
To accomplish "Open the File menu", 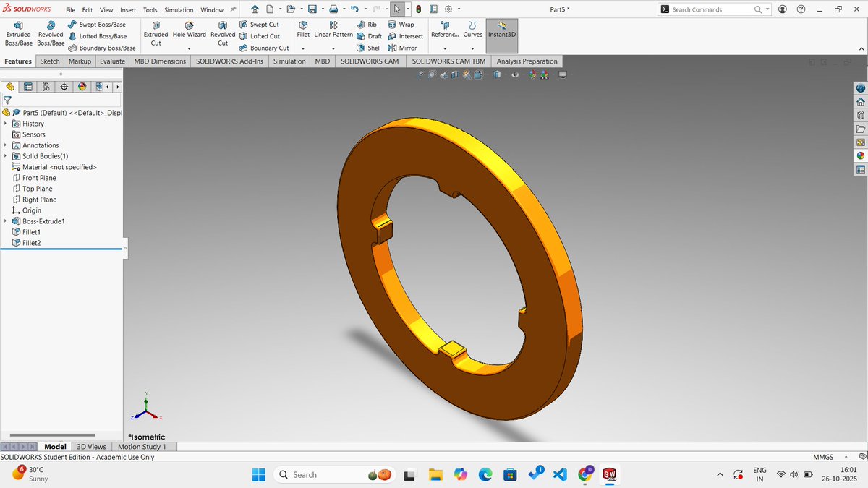I will [70, 10].
